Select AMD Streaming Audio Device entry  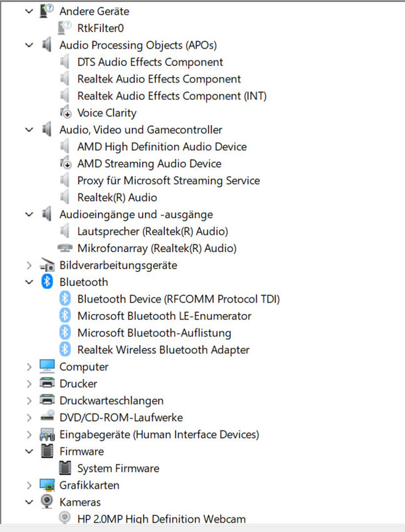(x=149, y=164)
